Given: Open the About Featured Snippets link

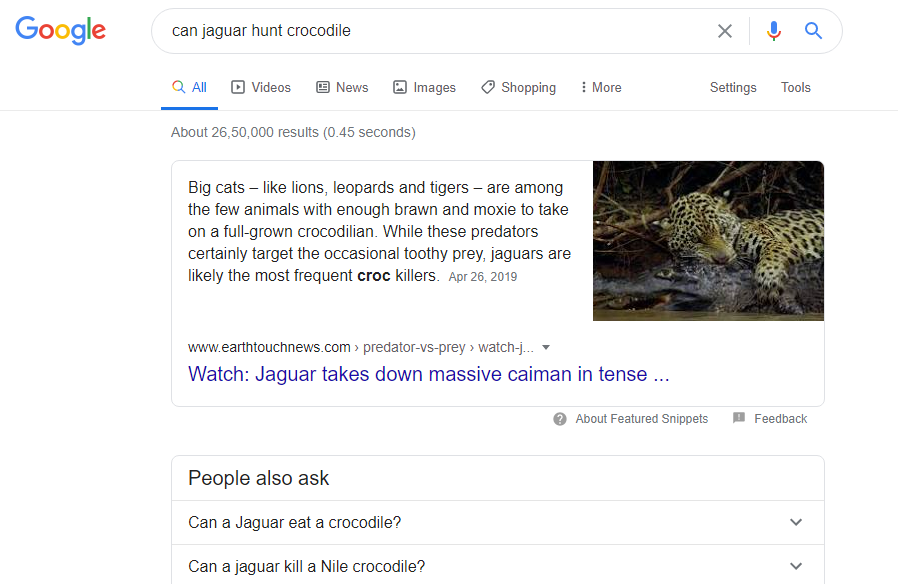Looking at the screenshot, I should (641, 419).
